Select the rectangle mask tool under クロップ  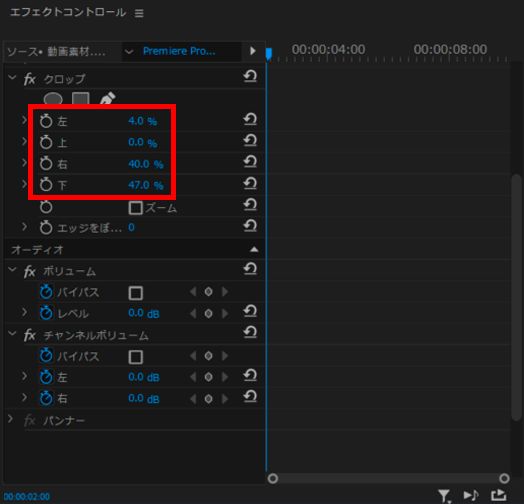pos(81,98)
